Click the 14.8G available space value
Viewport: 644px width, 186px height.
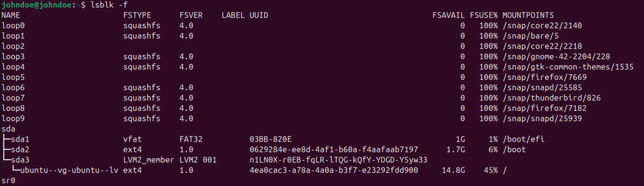point(453,170)
